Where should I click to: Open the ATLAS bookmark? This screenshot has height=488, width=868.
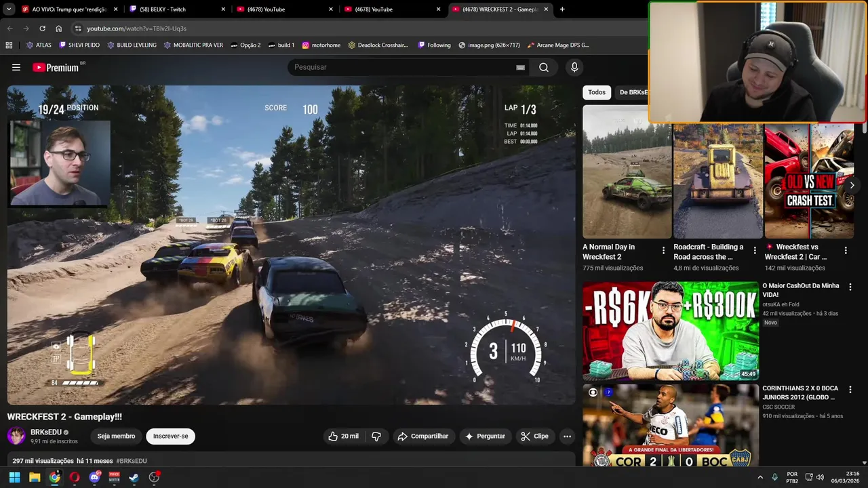pos(39,45)
